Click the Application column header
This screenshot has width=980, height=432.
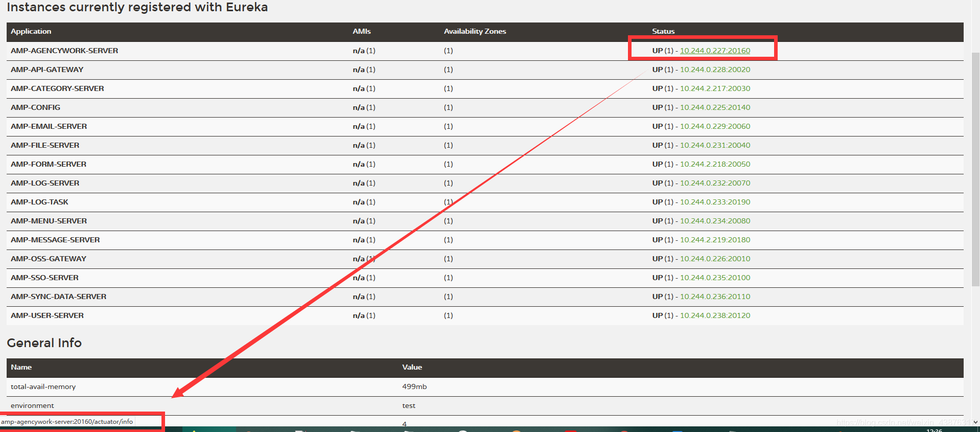tap(31, 31)
